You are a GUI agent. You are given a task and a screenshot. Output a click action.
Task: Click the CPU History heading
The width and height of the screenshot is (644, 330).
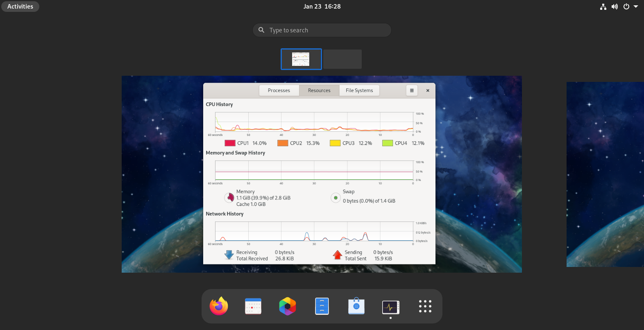click(x=219, y=104)
